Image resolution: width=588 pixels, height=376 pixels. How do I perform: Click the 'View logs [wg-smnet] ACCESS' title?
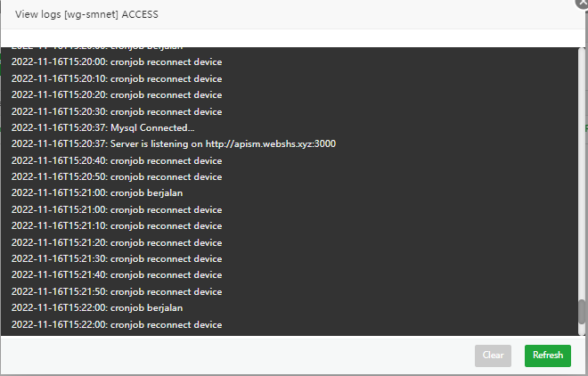[87, 15]
